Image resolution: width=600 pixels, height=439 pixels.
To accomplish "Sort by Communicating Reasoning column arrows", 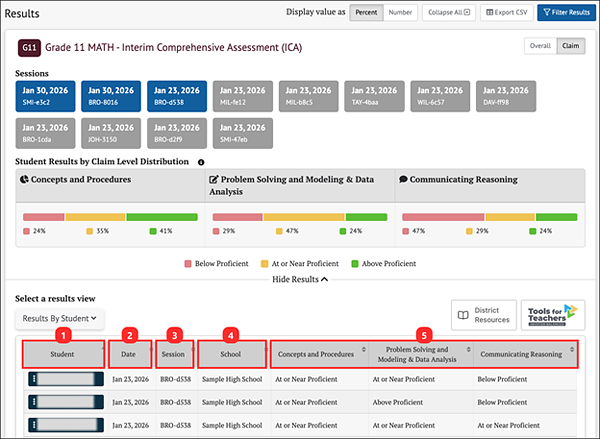I will tap(572, 349).
